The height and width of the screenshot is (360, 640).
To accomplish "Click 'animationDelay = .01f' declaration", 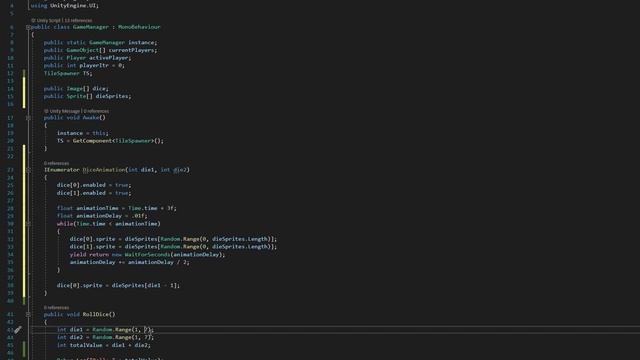I will (110, 216).
